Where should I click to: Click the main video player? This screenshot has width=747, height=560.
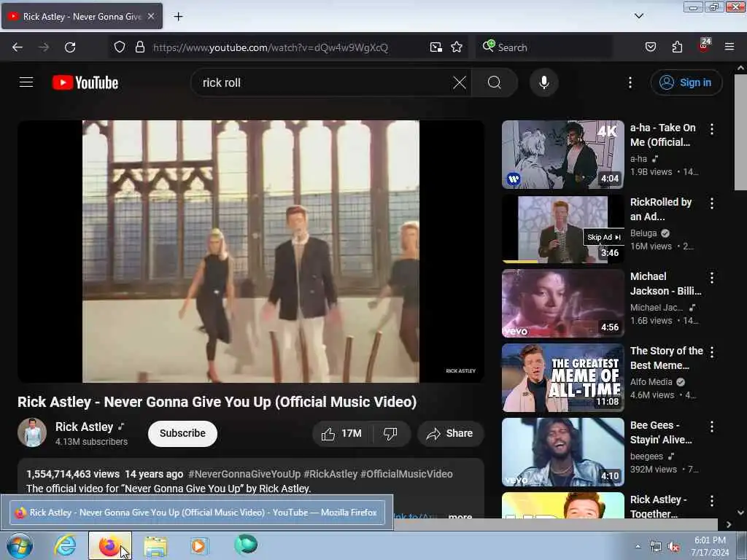point(251,252)
